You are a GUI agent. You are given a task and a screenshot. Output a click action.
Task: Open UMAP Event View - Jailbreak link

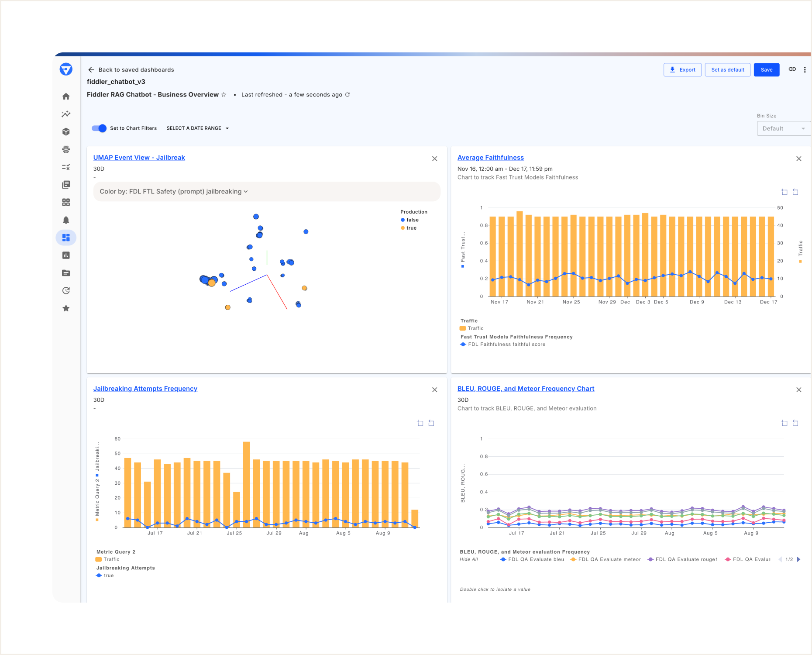coord(139,158)
